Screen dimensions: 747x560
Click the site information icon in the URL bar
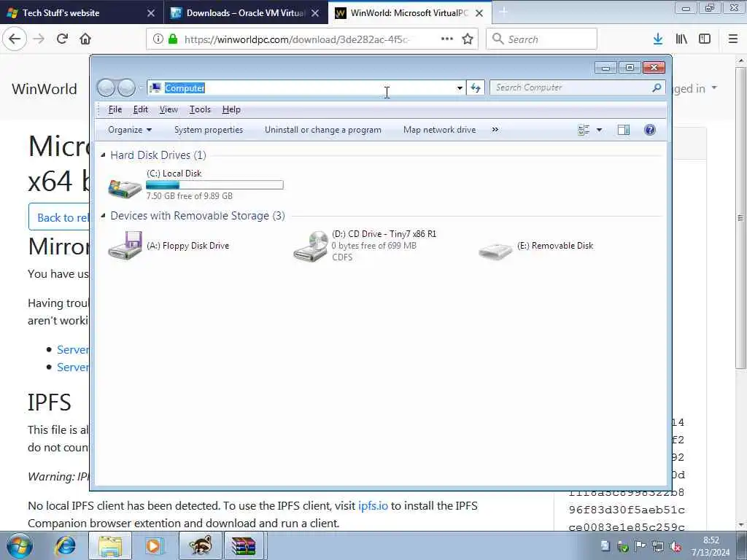pos(158,39)
